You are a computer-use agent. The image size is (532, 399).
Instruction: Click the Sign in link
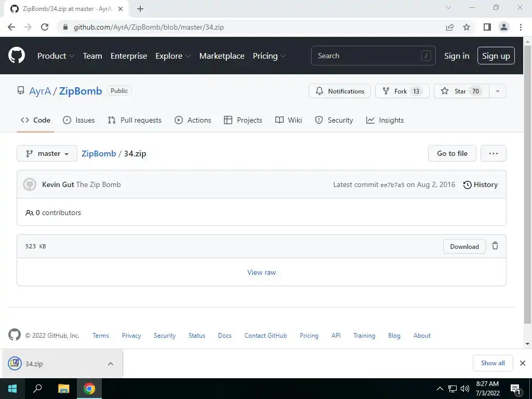[457, 56]
